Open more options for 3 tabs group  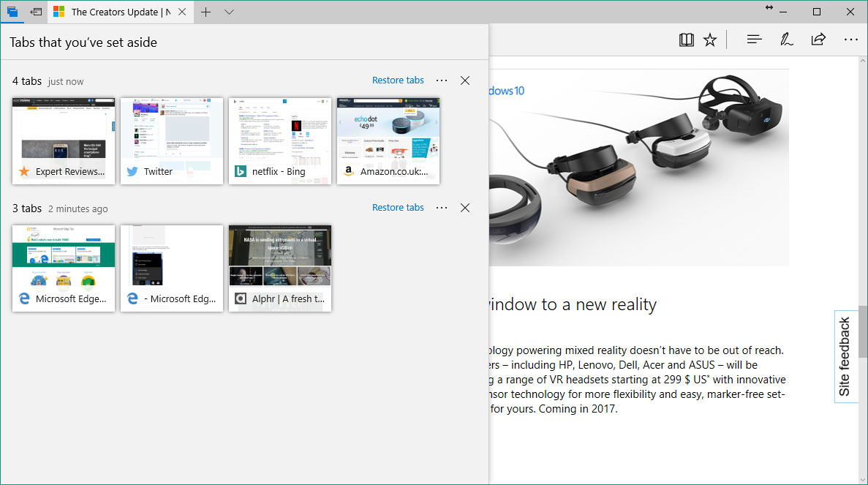point(442,208)
